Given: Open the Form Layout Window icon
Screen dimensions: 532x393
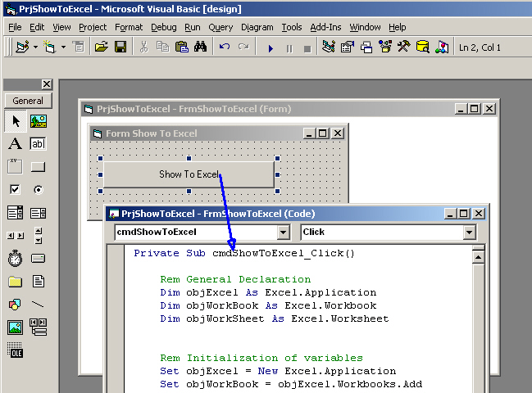Looking at the screenshot, I should pos(366,47).
